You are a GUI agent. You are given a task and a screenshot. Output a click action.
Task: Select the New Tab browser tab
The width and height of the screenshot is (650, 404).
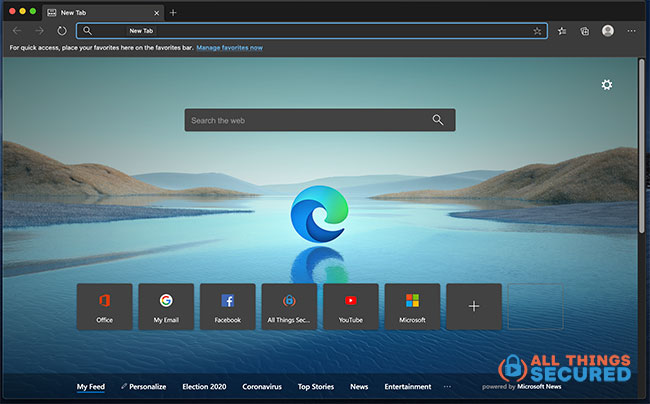pyautogui.click(x=103, y=13)
